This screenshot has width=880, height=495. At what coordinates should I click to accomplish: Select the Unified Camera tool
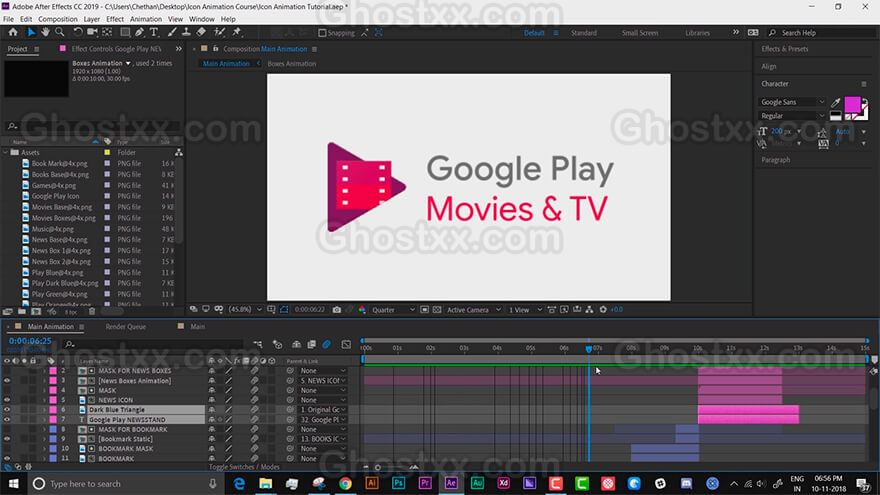[93, 33]
